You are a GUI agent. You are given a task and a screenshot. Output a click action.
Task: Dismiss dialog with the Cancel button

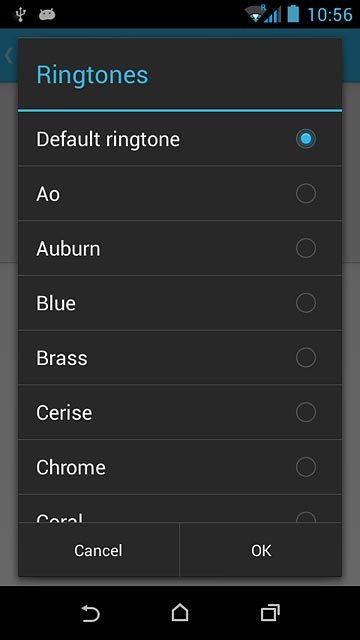click(x=98, y=550)
